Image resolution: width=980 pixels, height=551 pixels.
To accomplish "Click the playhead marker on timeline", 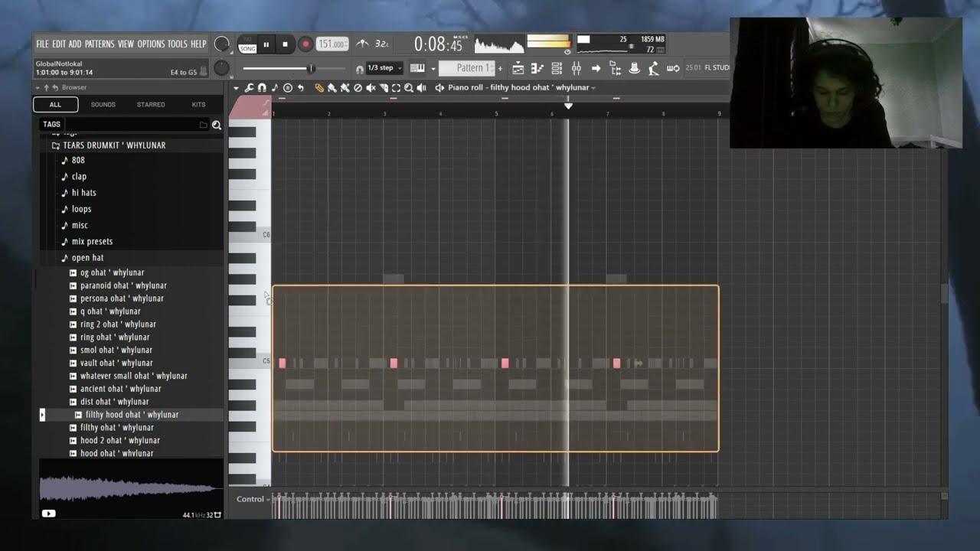I will pos(568,106).
